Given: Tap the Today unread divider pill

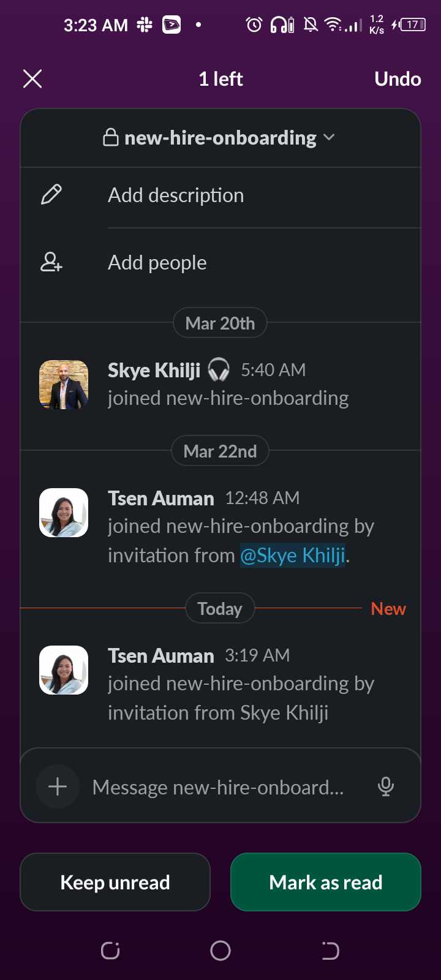Looking at the screenshot, I should pos(220,608).
